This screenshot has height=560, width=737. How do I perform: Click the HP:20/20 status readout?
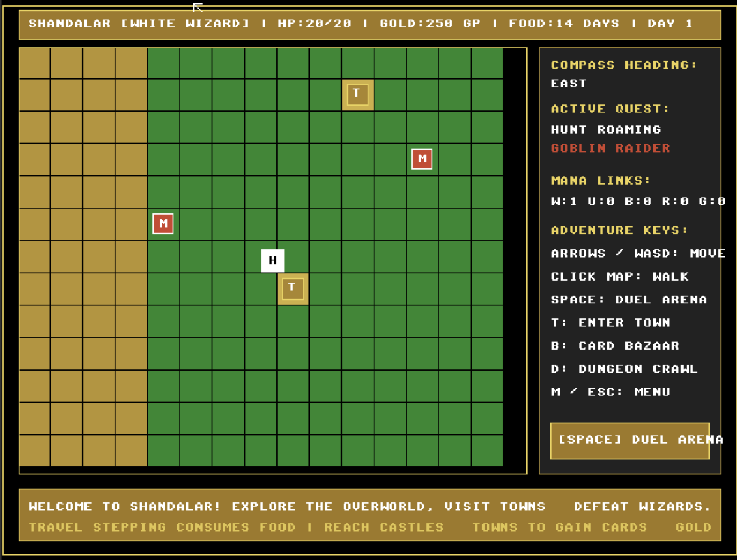point(314,23)
